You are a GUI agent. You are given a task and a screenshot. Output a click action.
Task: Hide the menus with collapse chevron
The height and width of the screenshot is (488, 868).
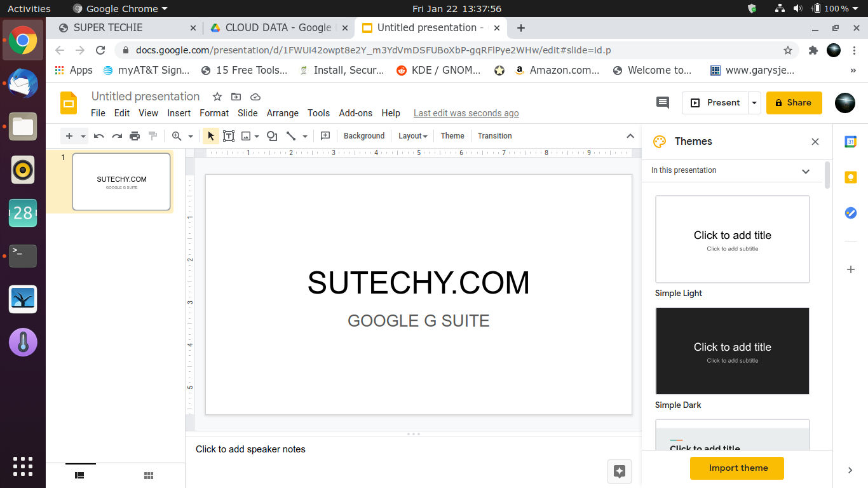click(x=630, y=136)
